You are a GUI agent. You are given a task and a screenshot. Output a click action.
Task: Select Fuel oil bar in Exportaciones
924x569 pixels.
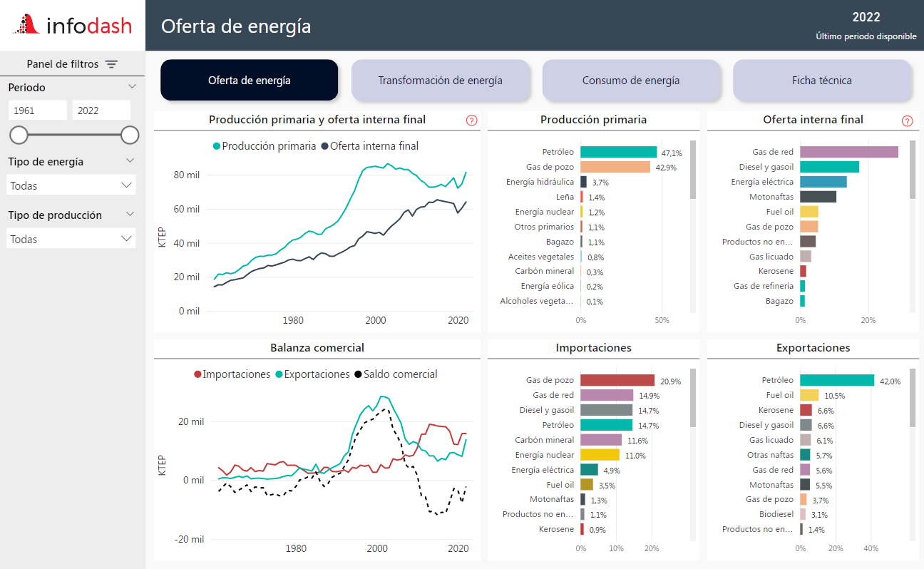(809, 395)
